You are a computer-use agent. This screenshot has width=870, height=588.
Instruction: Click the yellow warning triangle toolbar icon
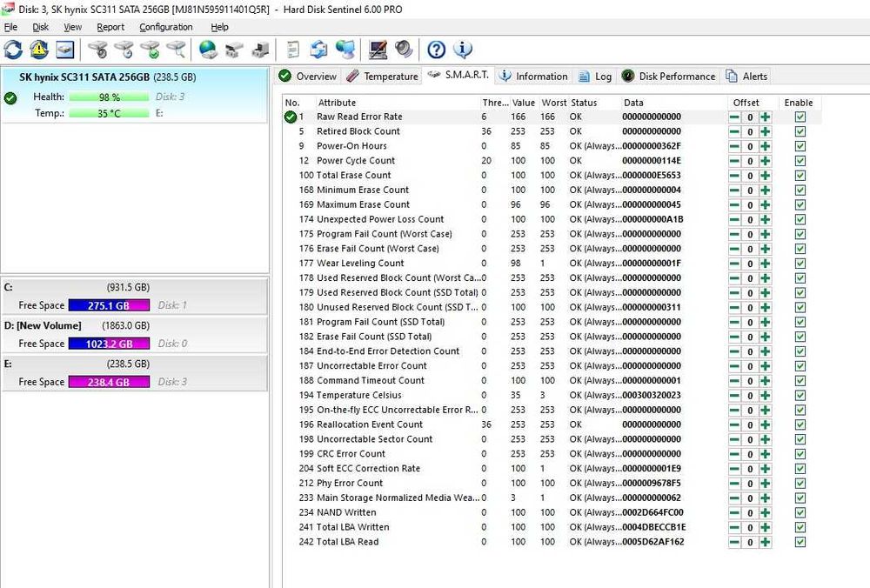pyautogui.click(x=39, y=50)
